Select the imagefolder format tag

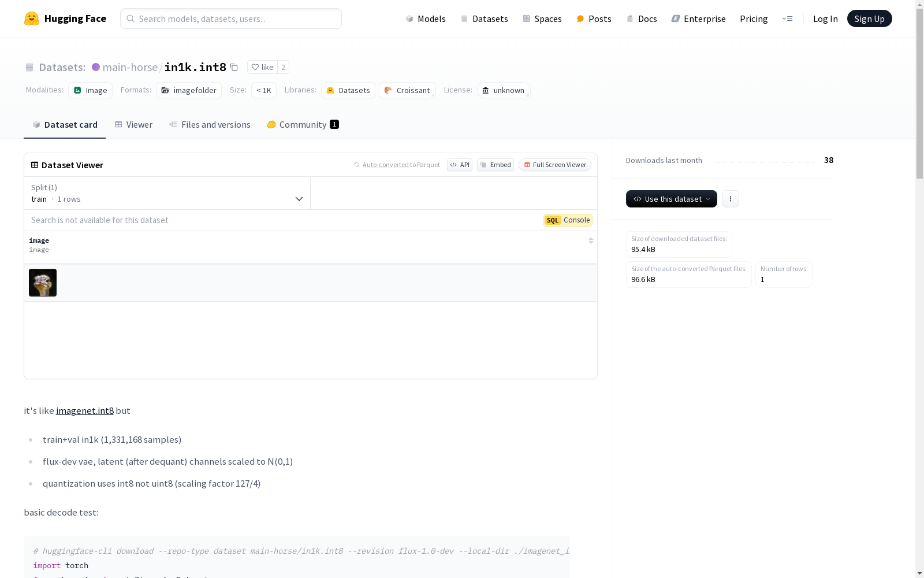[189, 90]
